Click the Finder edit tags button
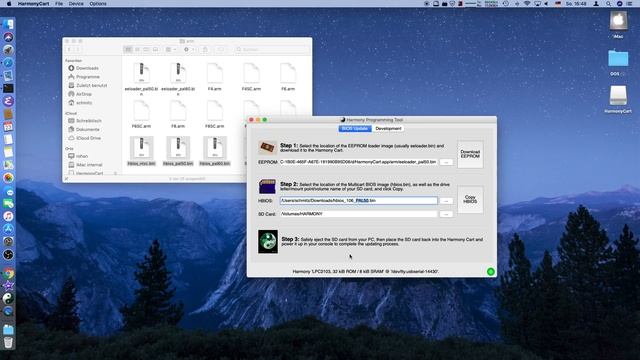Screen dimensions: 640x360 (x=220, y=50)
